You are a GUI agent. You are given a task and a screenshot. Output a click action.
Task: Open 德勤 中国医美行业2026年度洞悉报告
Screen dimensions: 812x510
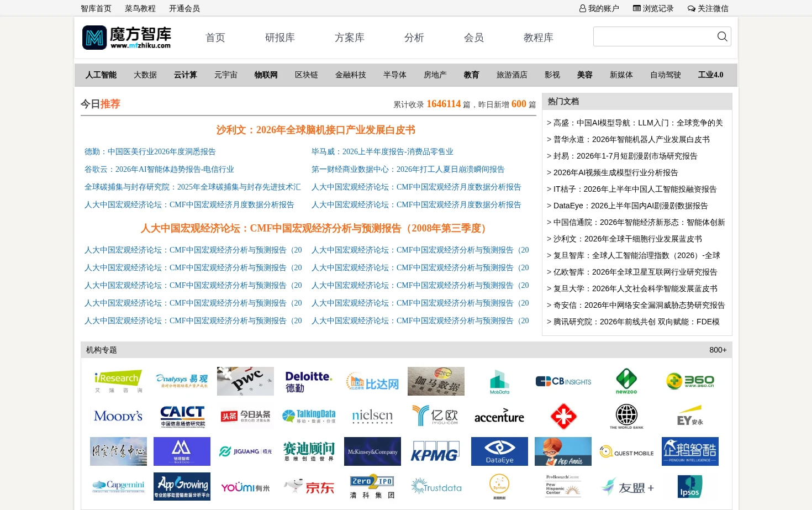pyautogui.click(x=150, y=151)
